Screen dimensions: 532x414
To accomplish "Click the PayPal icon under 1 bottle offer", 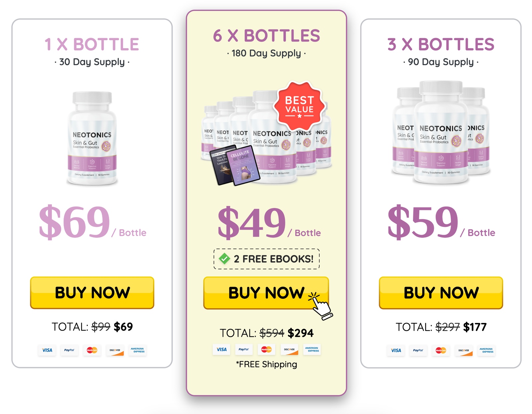I will [69, 350].
